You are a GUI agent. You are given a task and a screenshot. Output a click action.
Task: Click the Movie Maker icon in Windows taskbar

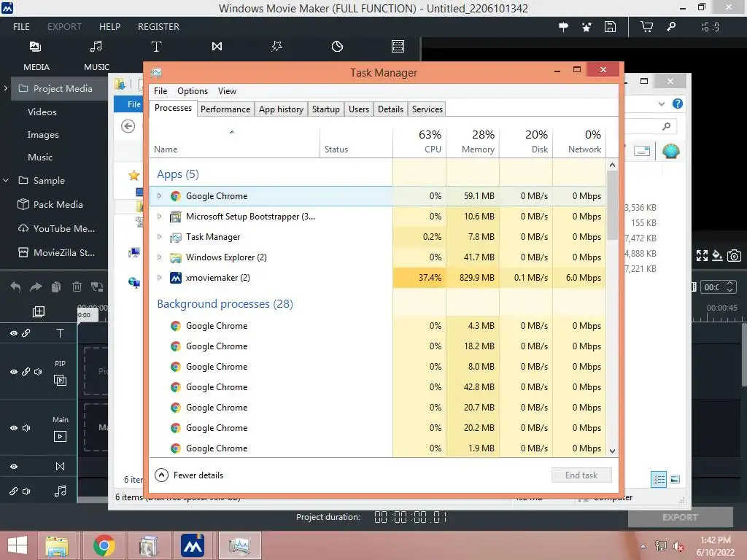[x=193, y=545]
